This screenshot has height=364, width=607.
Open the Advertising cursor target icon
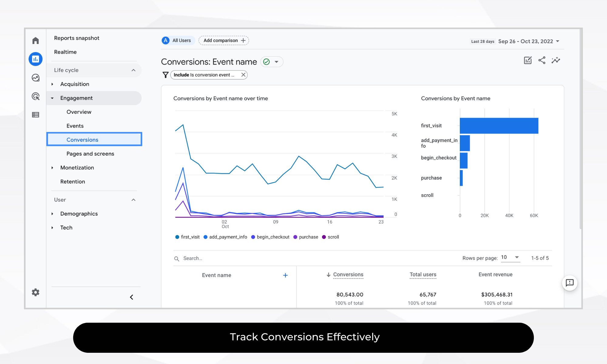(x=36, y=96)
